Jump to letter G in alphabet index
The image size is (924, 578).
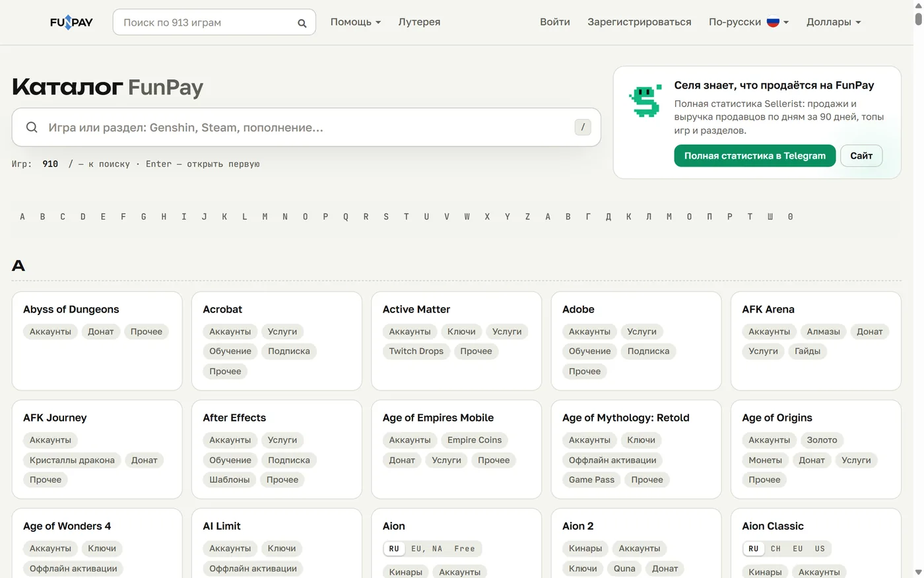143,217
